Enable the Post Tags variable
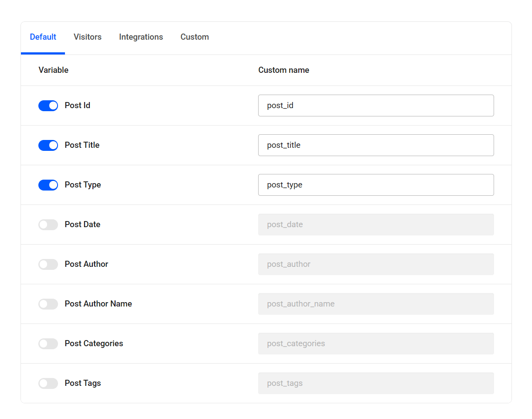The height and width of the screenshot is (419, 532). click(x=48, y=383)
